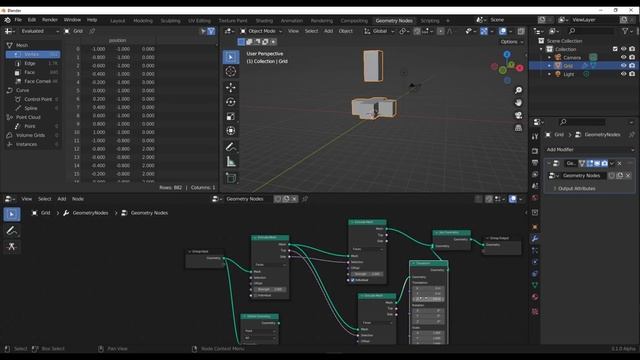Select the Links Cut tool in node editor
The width and height of the screenshot is (640, 360).
pyautogui.click(x=12, y=247)
